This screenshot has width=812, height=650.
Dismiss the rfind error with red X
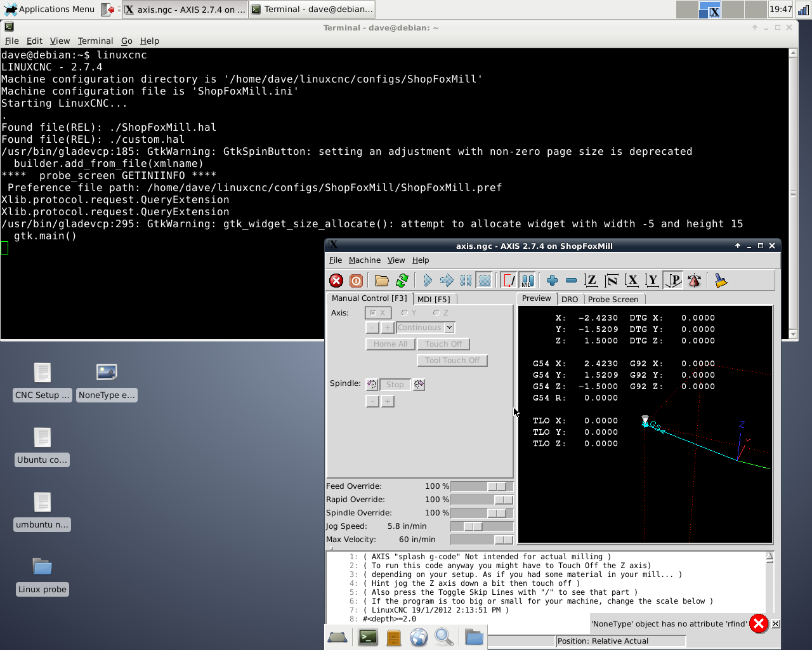click(759, 624)
